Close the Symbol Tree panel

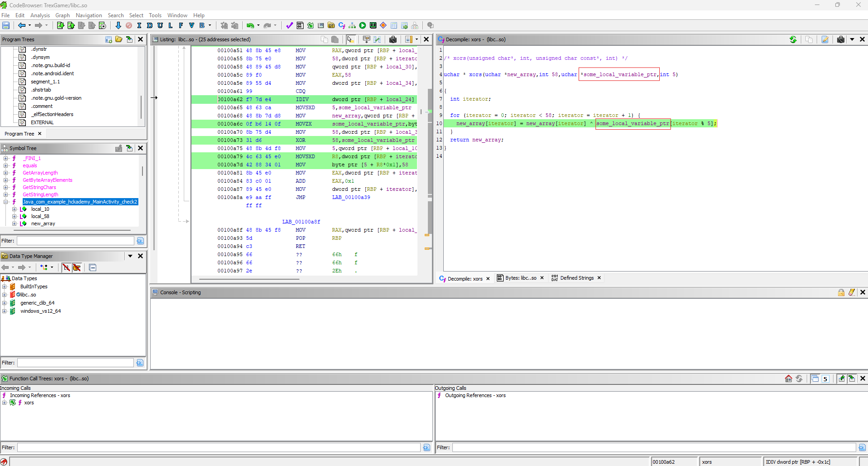point(140,148)
